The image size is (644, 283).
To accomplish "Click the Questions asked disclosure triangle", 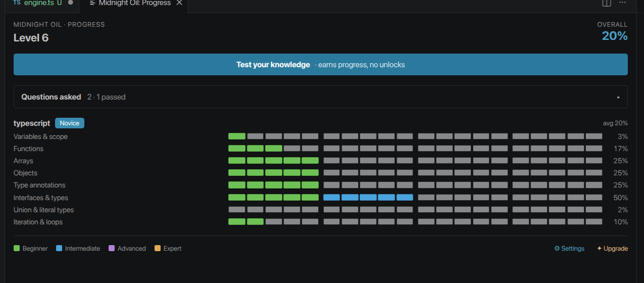I will pyautogui.click(x=618, y=97).
